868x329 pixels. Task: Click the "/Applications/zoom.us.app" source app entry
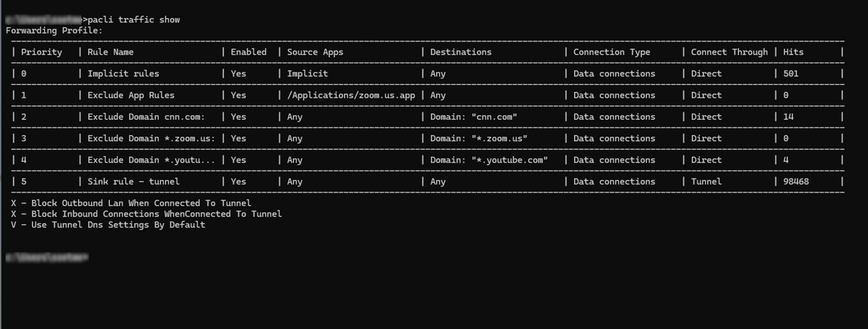(x=351, y=95)
